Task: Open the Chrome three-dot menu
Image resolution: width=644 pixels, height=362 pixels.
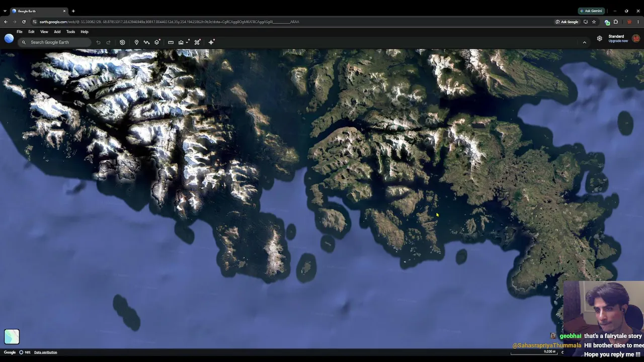Action: point(638,22)
